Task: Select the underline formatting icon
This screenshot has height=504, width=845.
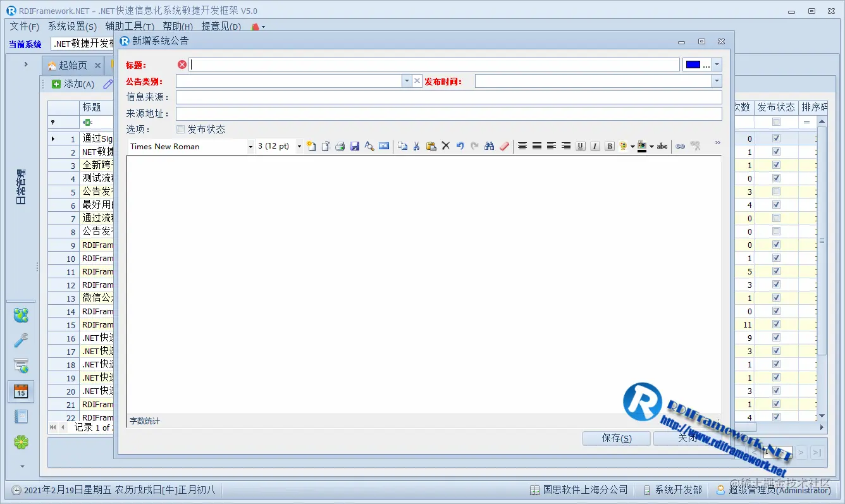Action: tap(581, 146)
